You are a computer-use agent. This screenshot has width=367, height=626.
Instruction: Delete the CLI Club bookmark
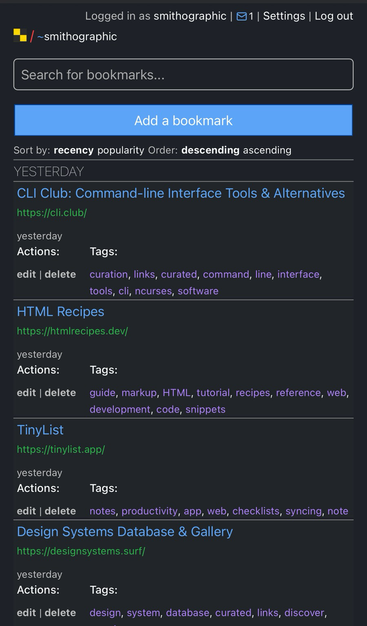(60, 274)
